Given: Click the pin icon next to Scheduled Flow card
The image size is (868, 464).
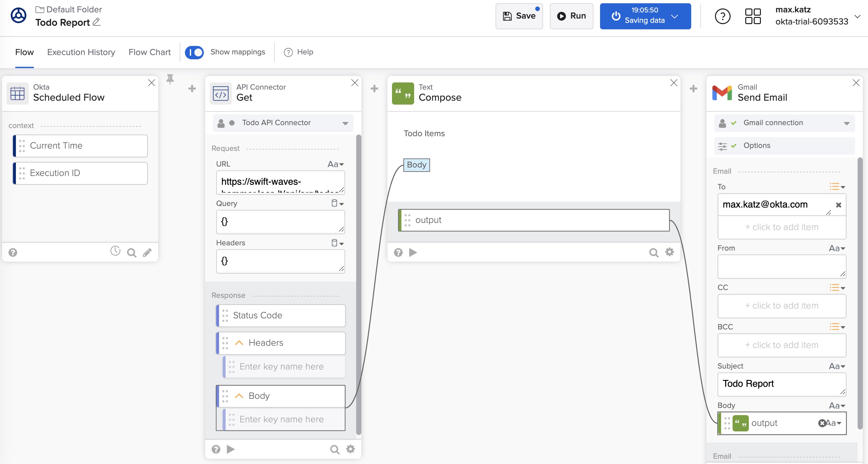Looking at the screenshot, I should [170, 79].
